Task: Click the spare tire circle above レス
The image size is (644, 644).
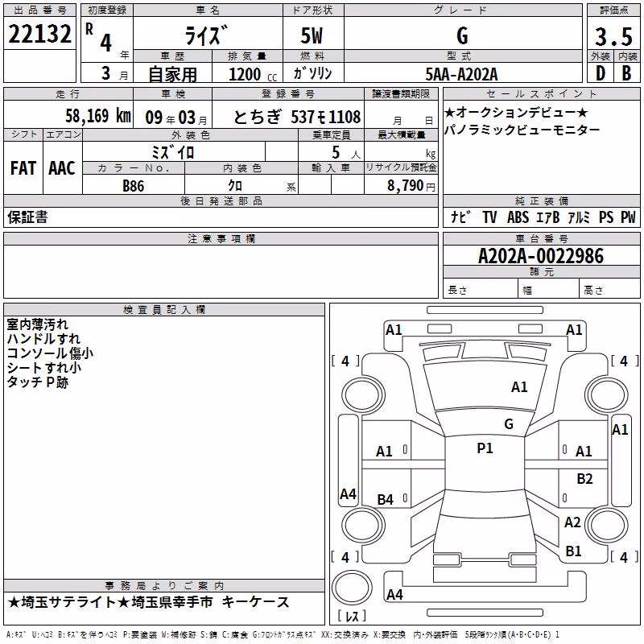Action: point(352,588)
